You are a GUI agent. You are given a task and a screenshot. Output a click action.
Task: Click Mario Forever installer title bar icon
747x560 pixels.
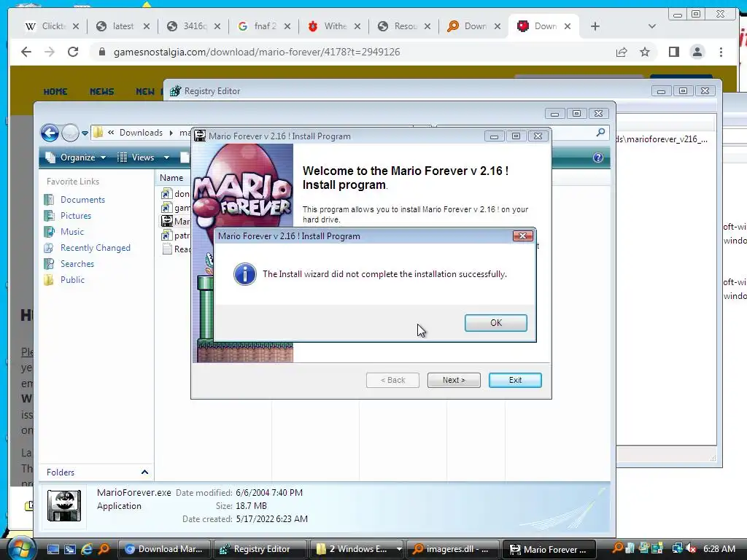200,136
